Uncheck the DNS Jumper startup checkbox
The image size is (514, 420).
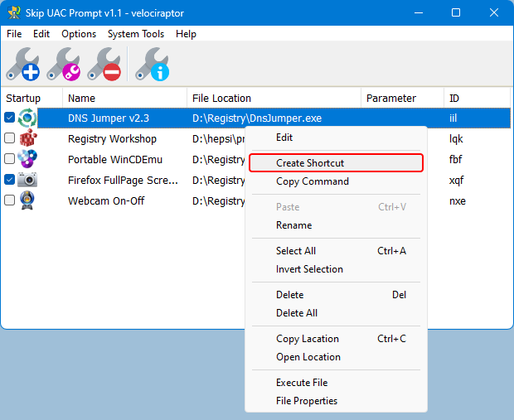pos(9,118)
